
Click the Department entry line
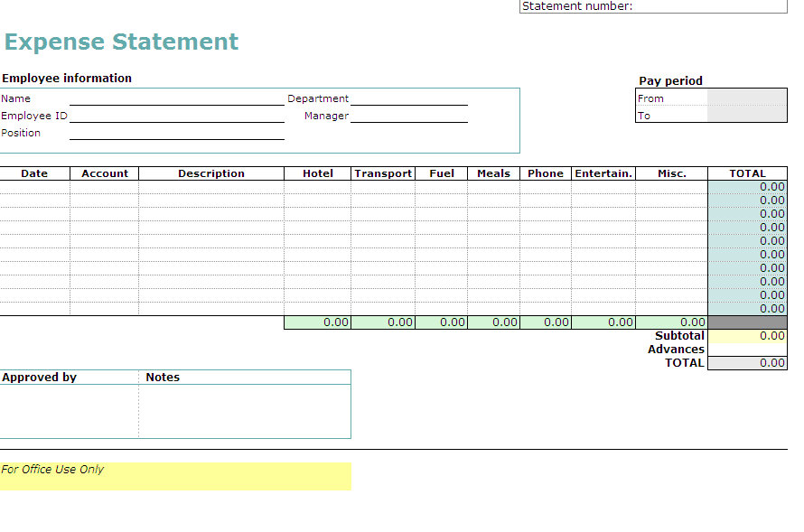pos(409,99)
